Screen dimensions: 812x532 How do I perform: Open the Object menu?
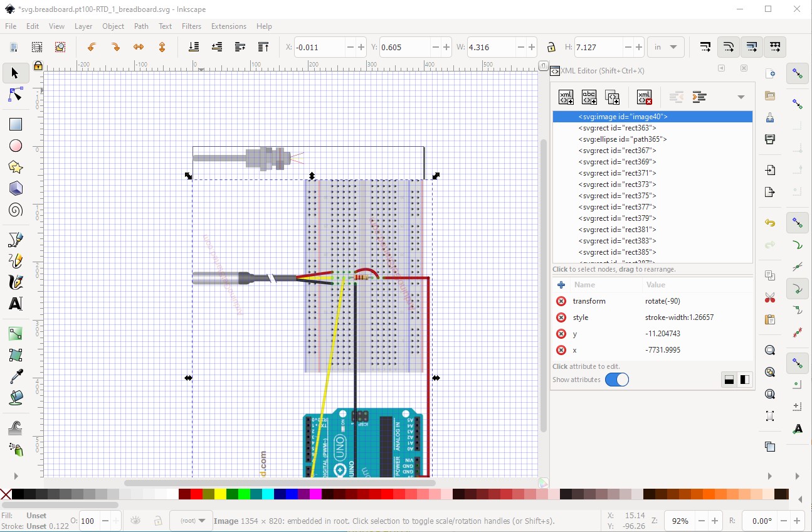tap(113, 26)
